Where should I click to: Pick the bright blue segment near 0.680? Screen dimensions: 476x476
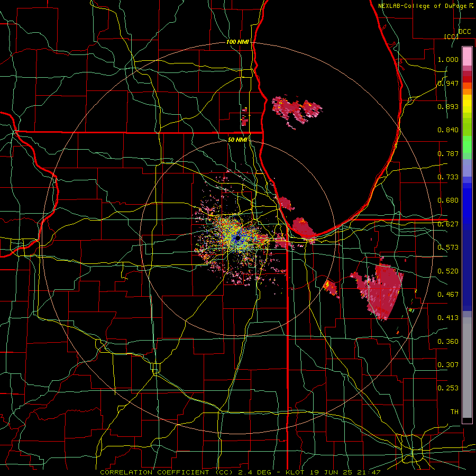point(467,206)
